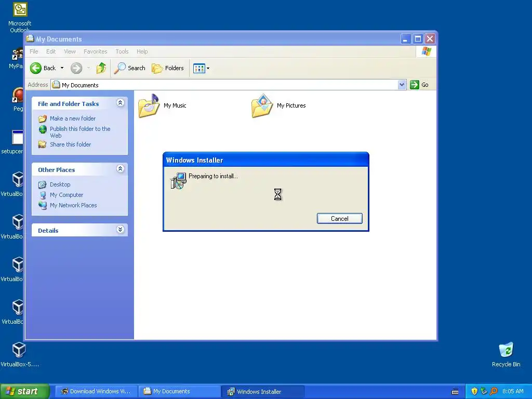Select the My Music folder icon
Image resolution: width=532 pixels, height=399 pixels.
[149, 106]
